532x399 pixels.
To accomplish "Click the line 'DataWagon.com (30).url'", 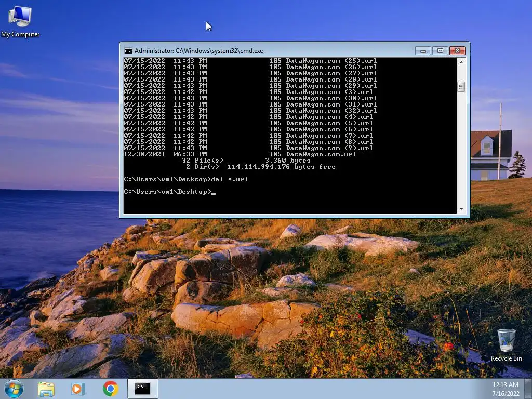I will point(250,98).
